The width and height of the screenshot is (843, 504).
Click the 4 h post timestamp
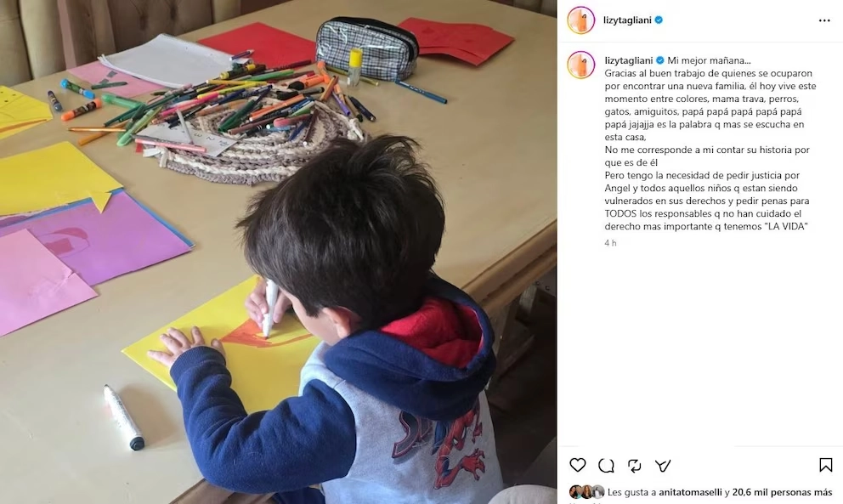point(610,243)
